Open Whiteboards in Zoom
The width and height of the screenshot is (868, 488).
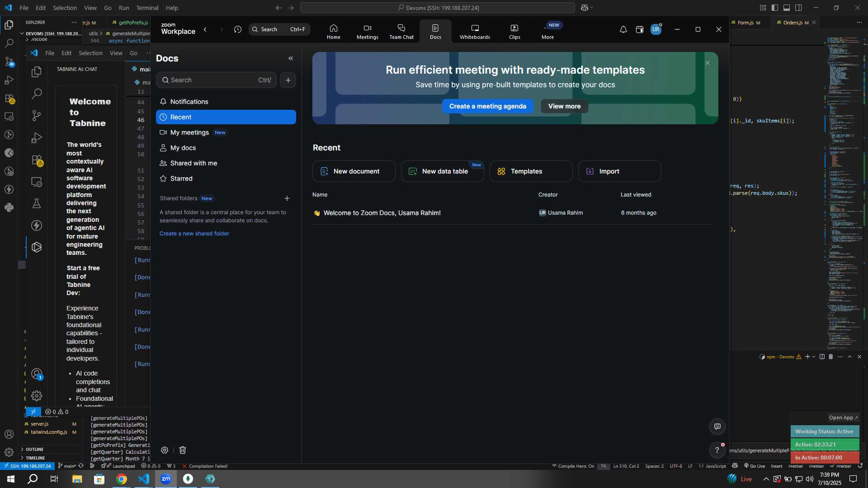pyautogui.click(x=475, y=32)
